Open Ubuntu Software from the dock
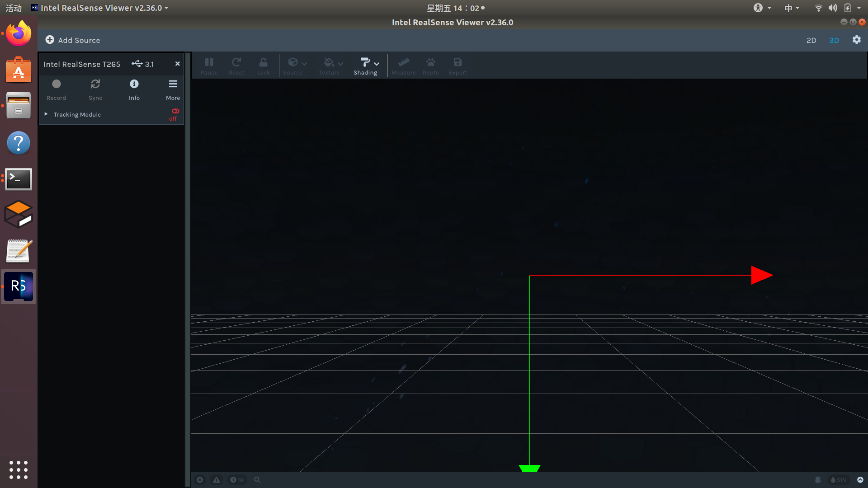This screenshot has width=868, height=488. (19, 70)
